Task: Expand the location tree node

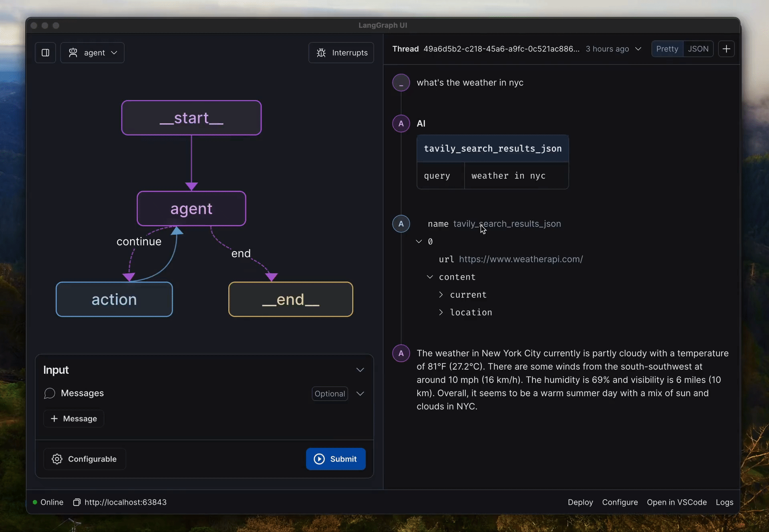Action: point(441,312)
